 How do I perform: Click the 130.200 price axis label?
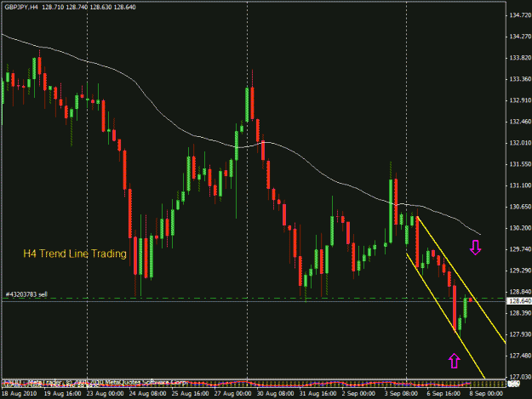[520, 228]
